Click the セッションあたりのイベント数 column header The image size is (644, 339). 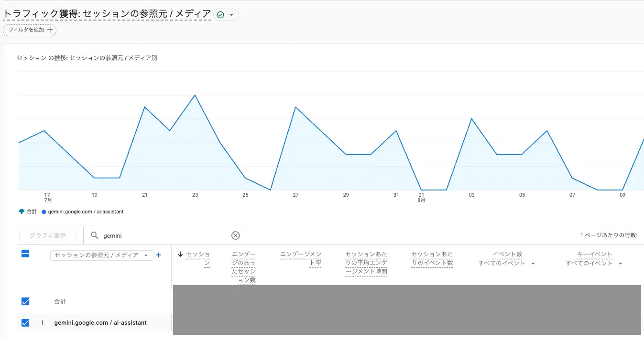click(432, 258)
